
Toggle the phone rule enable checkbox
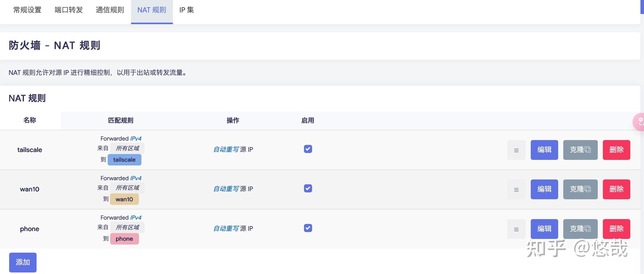point(308,228)
